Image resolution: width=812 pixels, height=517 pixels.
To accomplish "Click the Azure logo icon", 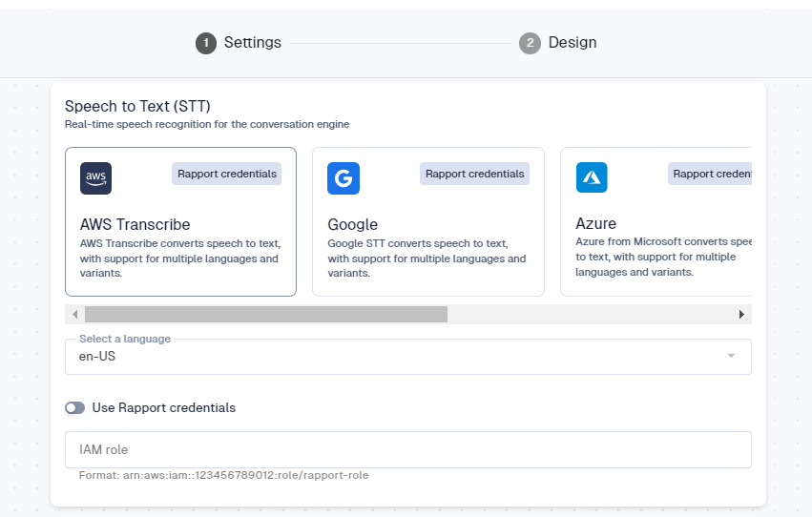I will (x=592, y=177).
